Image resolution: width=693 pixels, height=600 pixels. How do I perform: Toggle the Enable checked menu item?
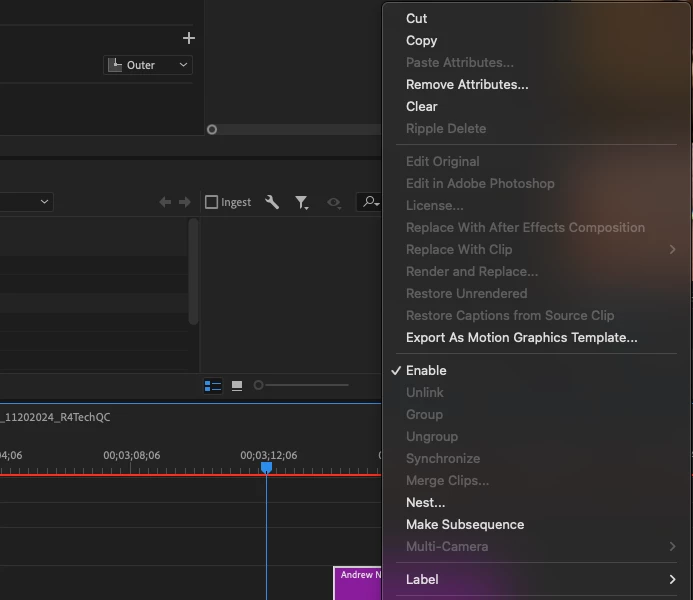point(426,370)
